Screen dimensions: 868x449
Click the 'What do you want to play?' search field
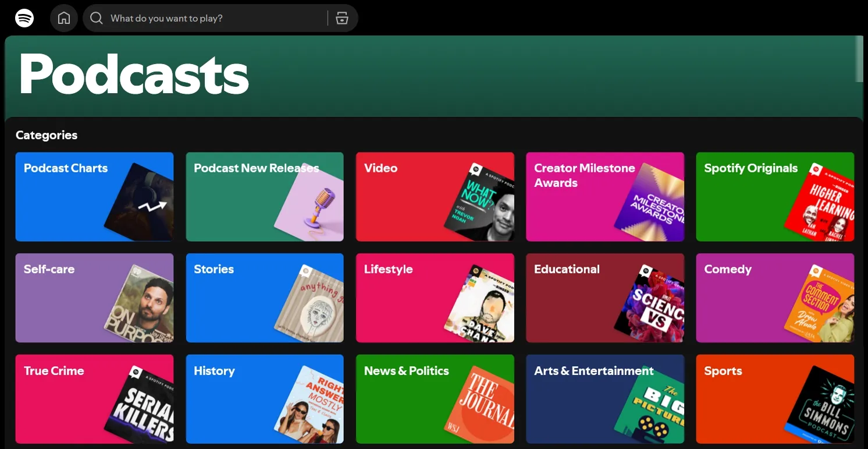pos(204,18)
